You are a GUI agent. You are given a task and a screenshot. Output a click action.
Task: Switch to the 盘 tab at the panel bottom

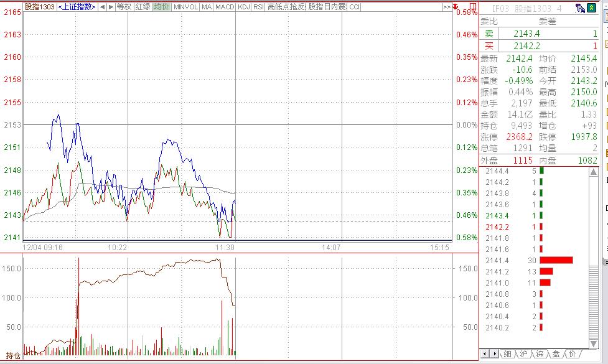tap(556, 354)
